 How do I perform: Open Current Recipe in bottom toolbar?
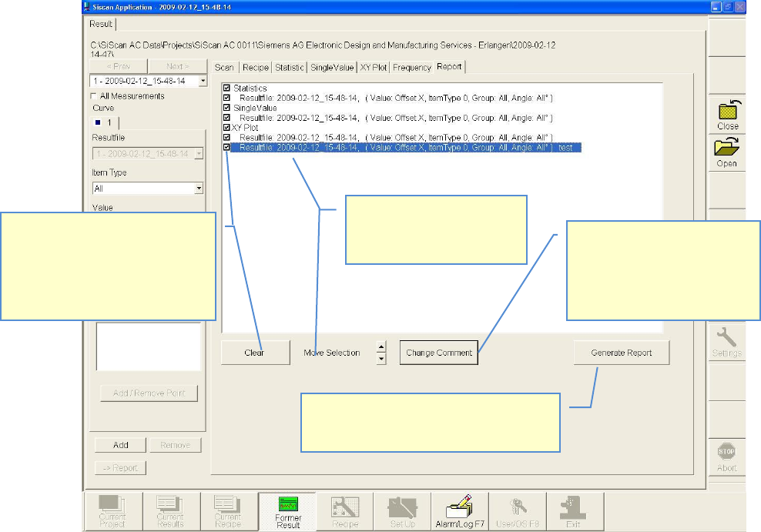click(228, 511)
